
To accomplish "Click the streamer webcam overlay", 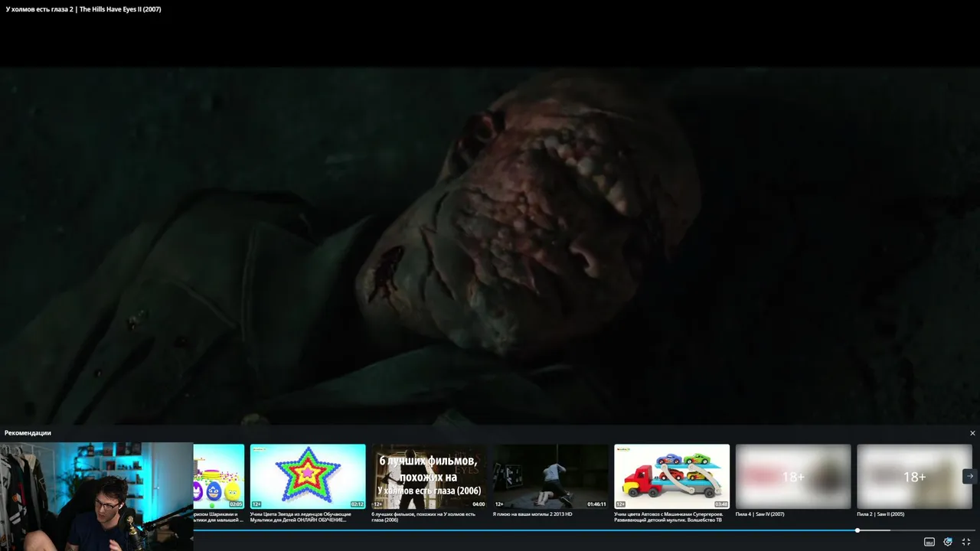I will click(96, 497).
